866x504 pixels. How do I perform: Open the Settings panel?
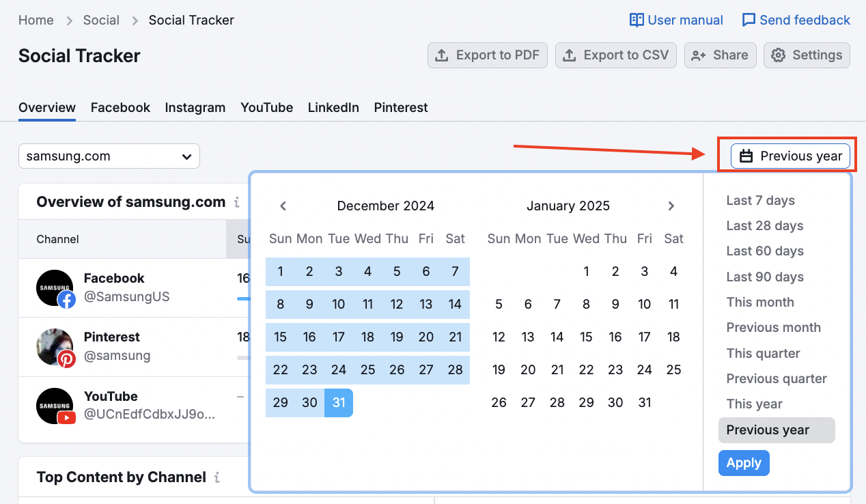tap(807, 55)
